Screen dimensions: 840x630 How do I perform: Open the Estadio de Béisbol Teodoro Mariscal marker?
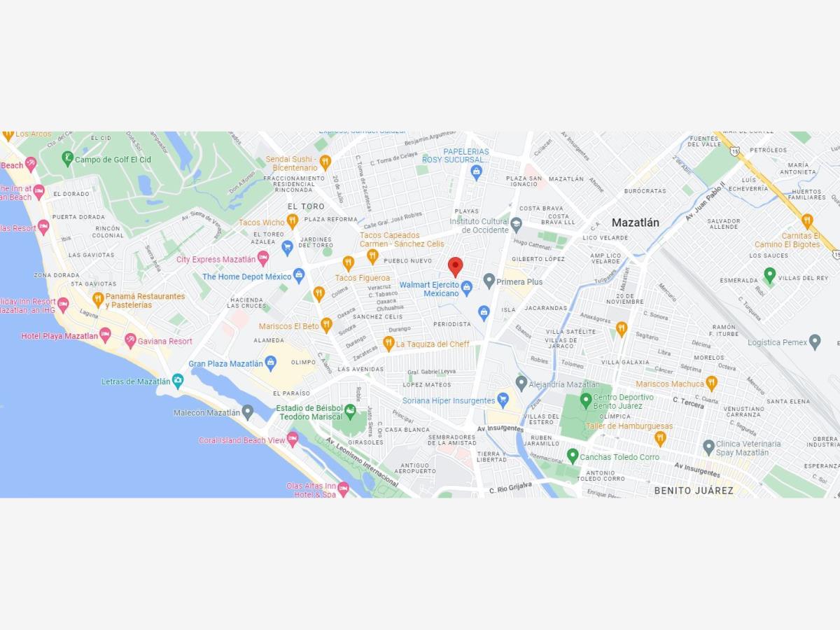pyautogui.click(x=350, y=412)
